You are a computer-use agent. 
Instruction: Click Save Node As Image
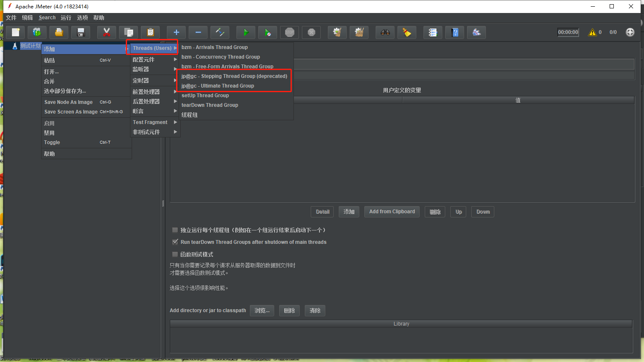(86, 102)
